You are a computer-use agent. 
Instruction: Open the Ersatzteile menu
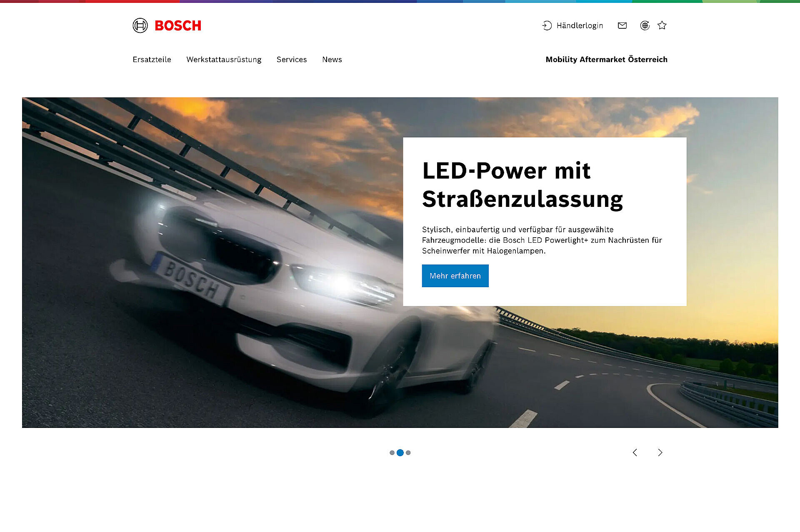[x=152, y=60]
